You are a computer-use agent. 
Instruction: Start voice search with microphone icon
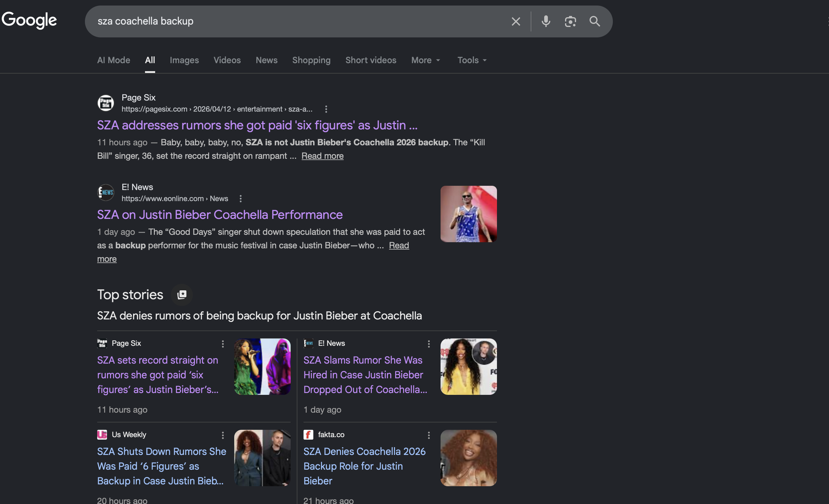coord(546,22)
